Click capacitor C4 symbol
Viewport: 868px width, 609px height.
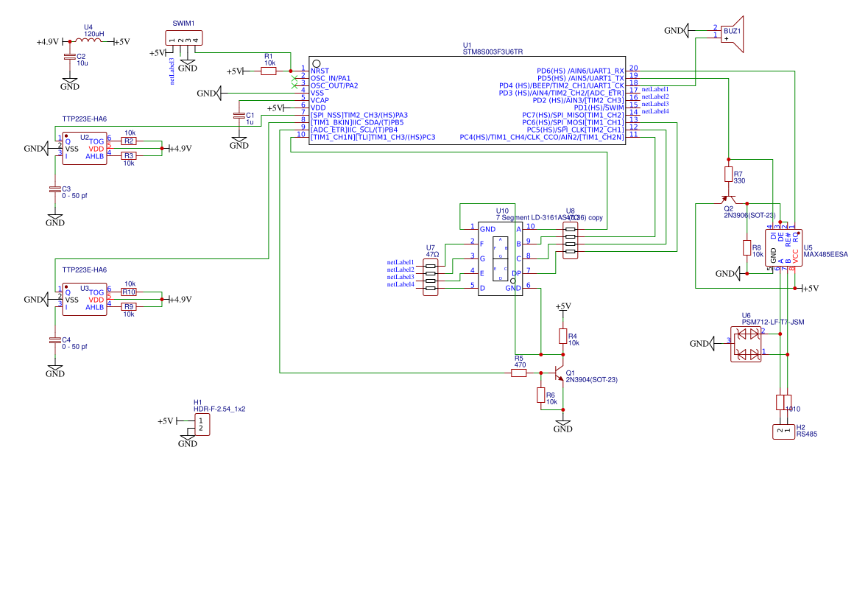click(x=54, y=340)
